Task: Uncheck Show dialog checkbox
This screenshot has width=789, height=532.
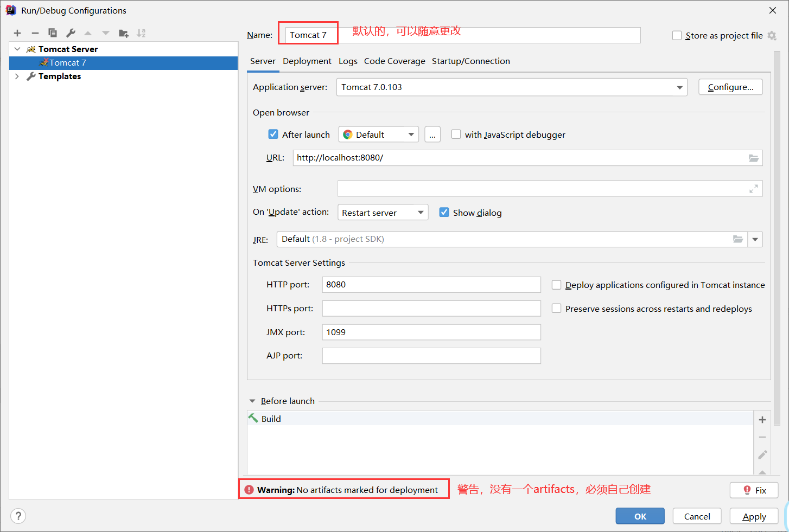Action: coord(444,212)
